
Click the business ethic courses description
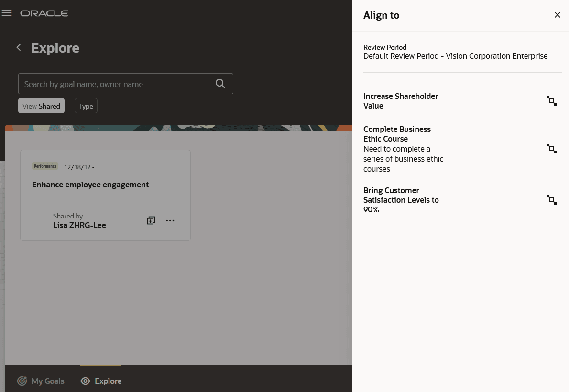[403, 159]
